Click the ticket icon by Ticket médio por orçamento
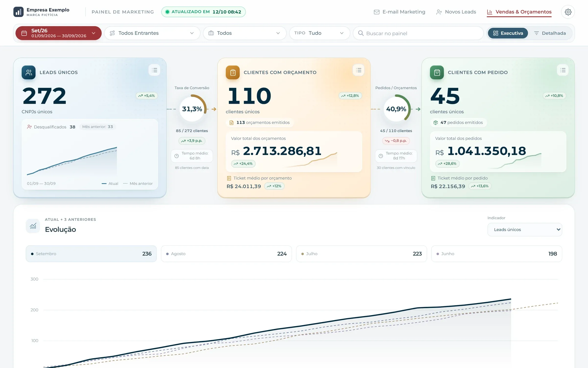 (229, 178)
